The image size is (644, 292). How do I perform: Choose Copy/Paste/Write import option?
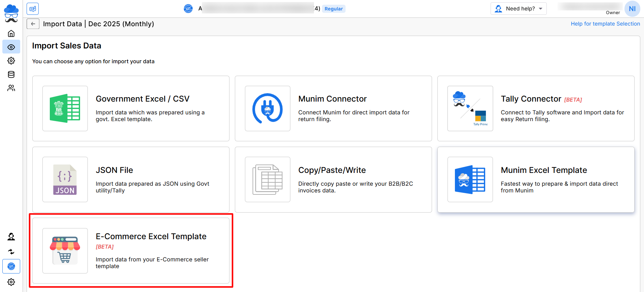333,179
